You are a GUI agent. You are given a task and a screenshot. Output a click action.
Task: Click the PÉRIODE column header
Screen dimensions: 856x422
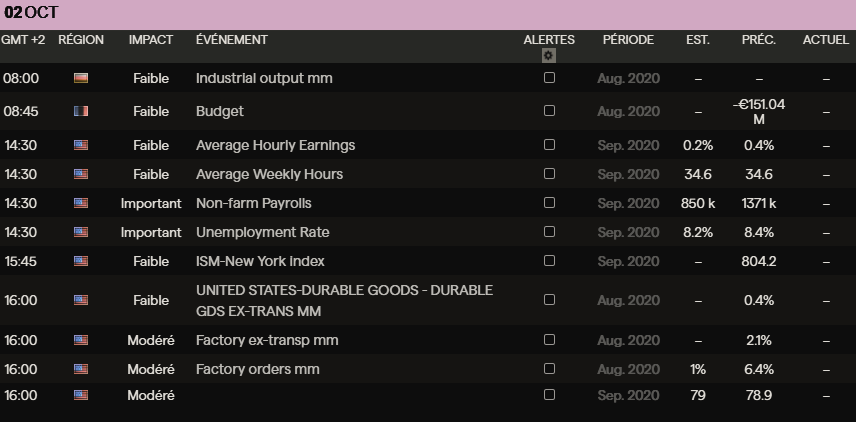tap(628, 40)
